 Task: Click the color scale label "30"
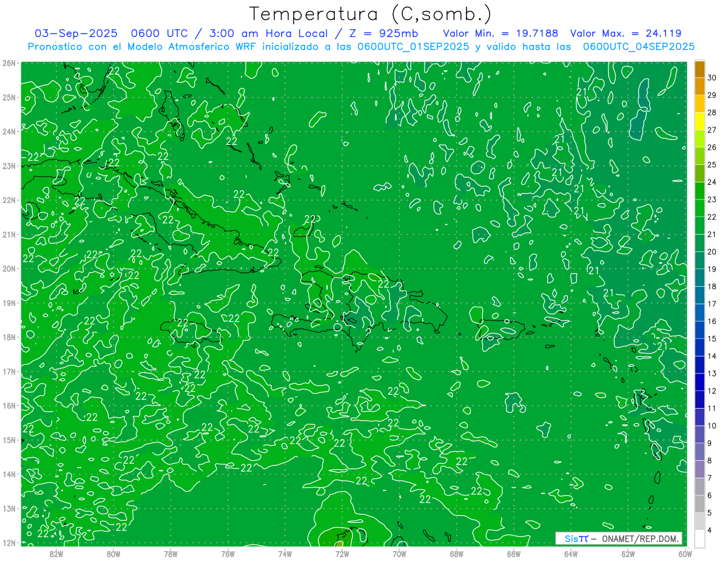pyautogui.click(x=712, y=77)
